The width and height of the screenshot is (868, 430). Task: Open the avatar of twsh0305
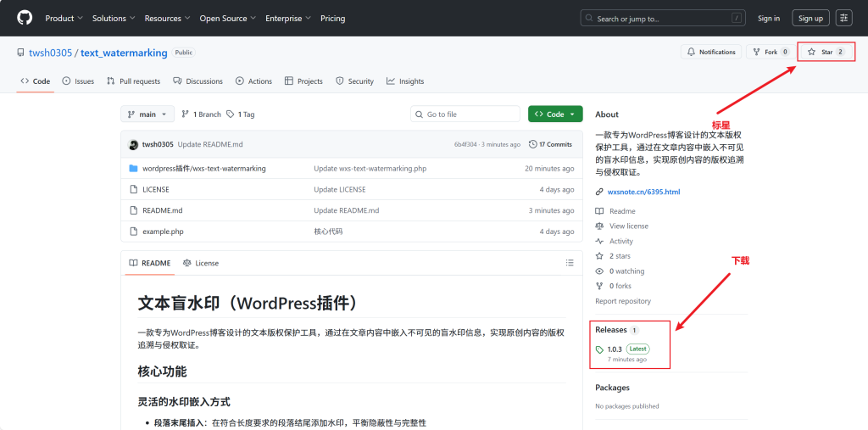click(134, 144)
